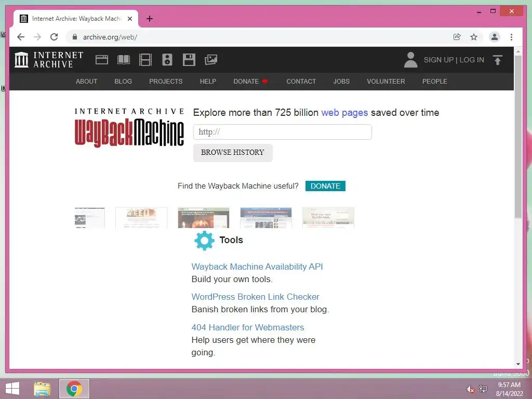Open the Internet Archive home logo

pos(49,60)
